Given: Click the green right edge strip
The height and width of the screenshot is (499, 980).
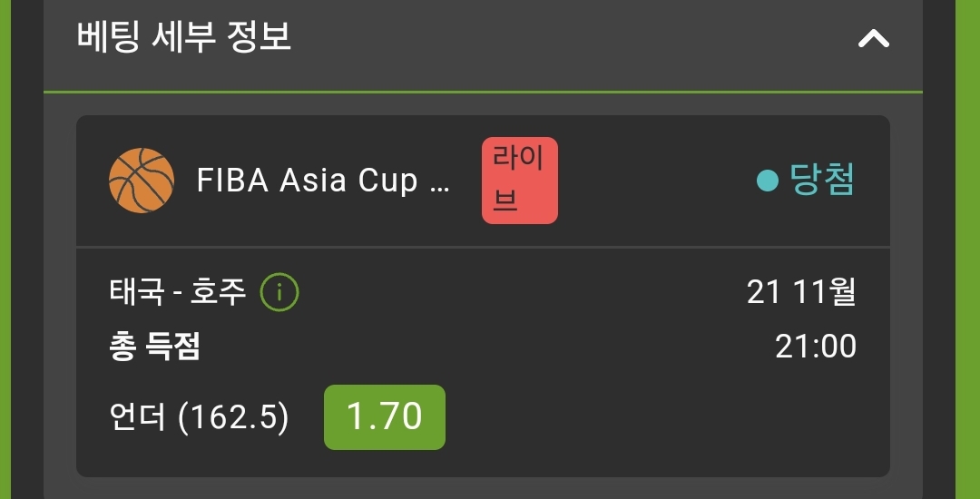Looking at the screenshot, I should [967, 249].
